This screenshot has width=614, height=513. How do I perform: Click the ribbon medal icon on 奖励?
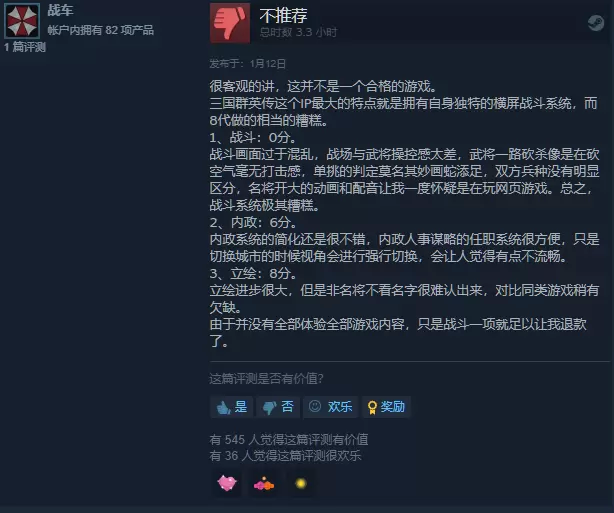click(x=372, y=408)
